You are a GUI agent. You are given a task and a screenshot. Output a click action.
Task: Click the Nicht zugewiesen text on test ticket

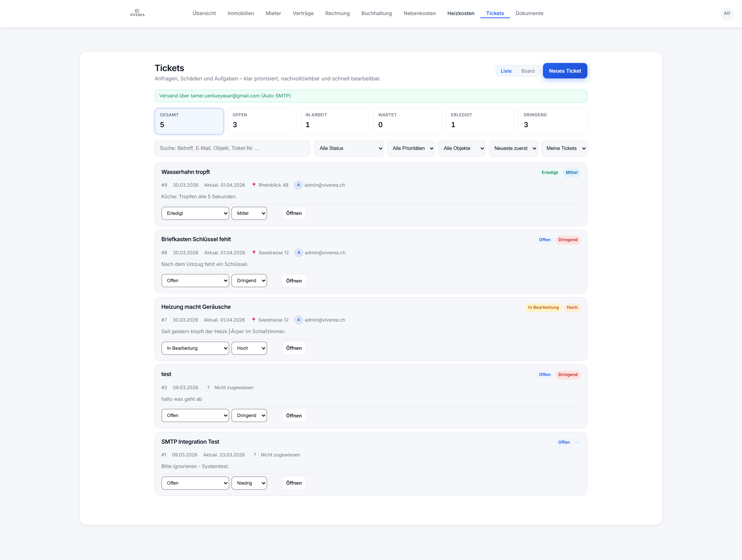234,388
